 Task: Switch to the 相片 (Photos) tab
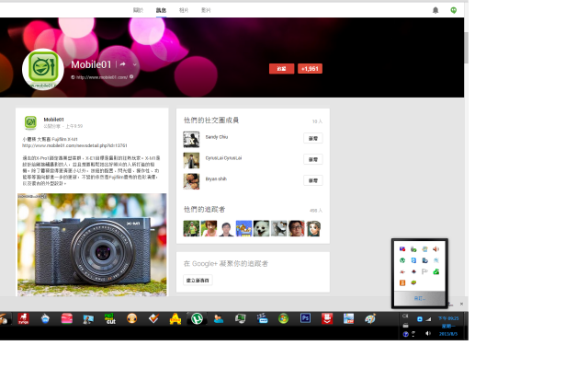[x=184, y=10]
